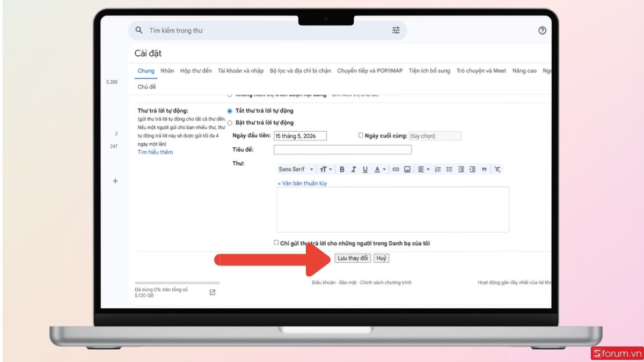The image size is (644, 362).
Task: Apply quote formatting
Action: pos(484,169)
